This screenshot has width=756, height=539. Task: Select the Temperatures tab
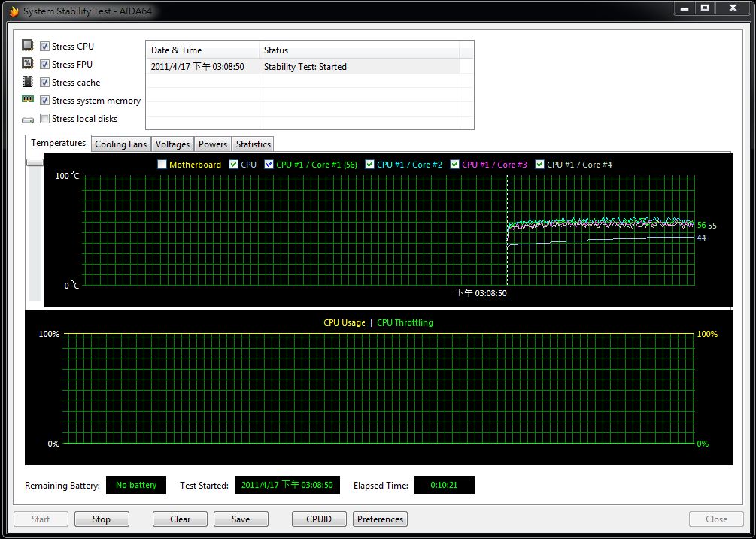pos(58,143)
